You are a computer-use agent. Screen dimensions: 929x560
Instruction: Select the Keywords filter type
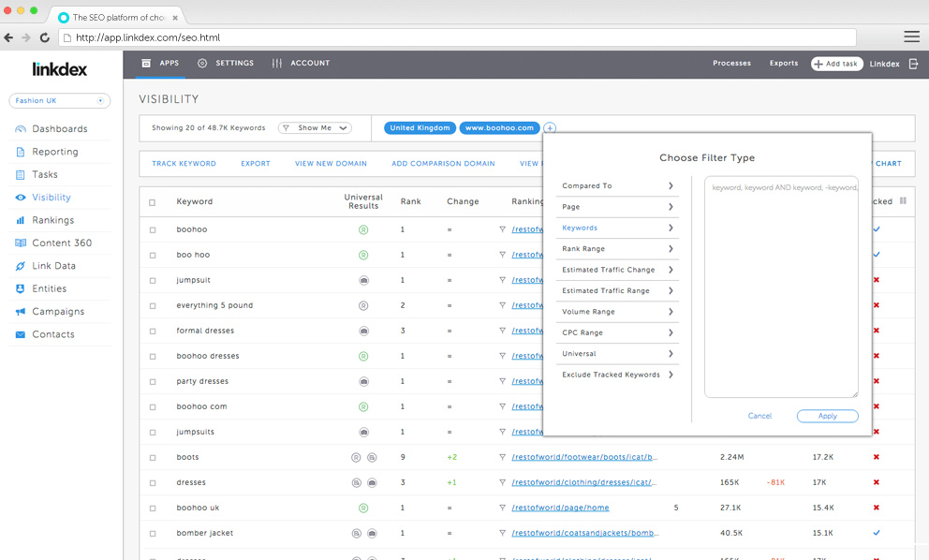(617, 228)
